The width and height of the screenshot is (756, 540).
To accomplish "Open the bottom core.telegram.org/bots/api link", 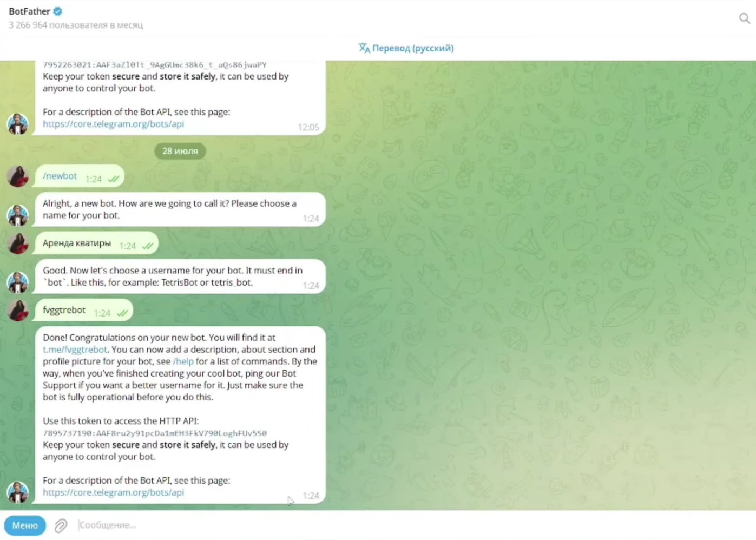I will tap(113, 492).
